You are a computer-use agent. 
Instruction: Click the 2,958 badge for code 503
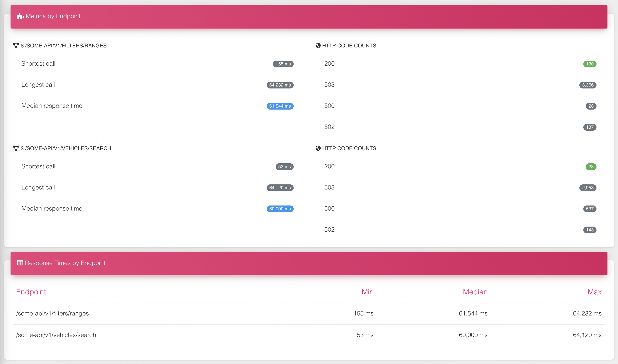coord(587,188)
